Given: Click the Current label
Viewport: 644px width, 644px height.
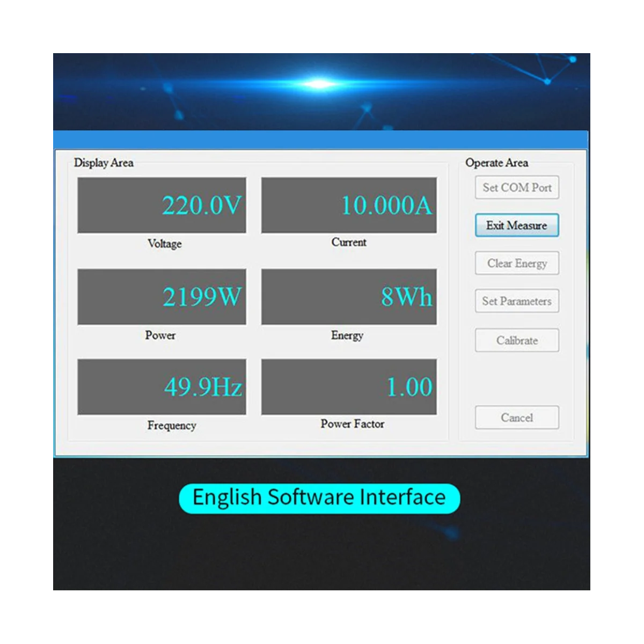Looking at the screenshot, I should pos(349,242).
